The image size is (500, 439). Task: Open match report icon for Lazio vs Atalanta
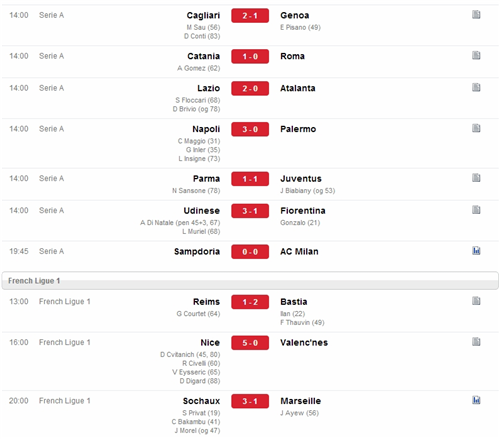coord(476,87)
